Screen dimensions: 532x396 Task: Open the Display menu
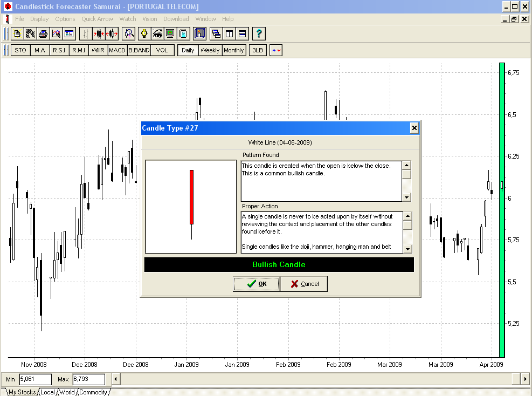tap(39, 19)
